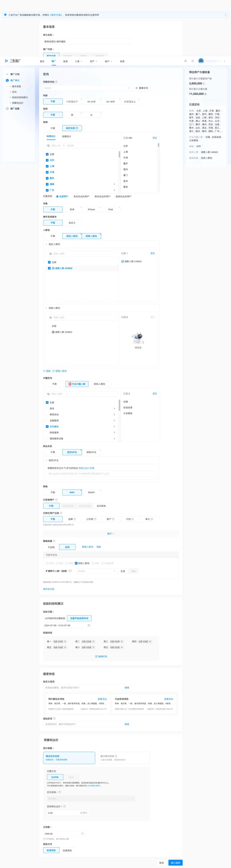The image size is (231, 868).
Task: Uncheck 北京 in region list
Action: (47, 160)
